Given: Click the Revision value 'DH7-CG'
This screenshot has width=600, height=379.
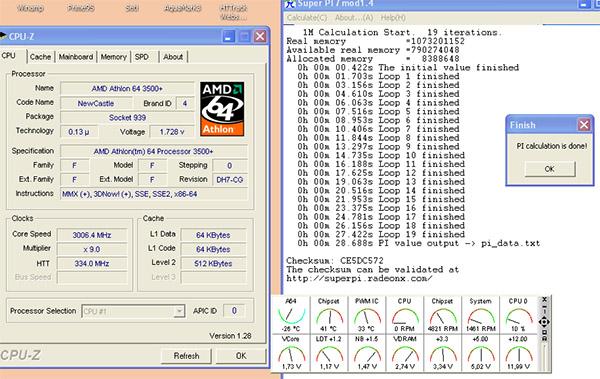Looking at the screenshot, I should click(230, 180).
